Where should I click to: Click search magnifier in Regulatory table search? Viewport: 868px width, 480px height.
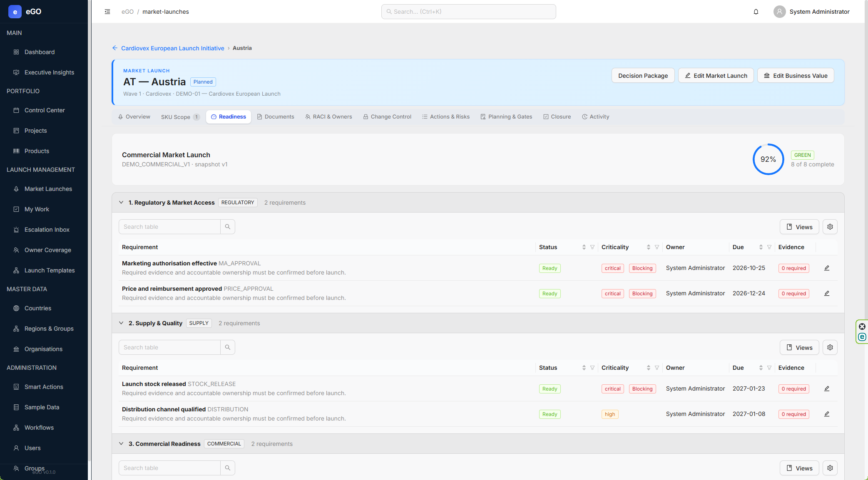pyautogui.click(x=228, y=227)
